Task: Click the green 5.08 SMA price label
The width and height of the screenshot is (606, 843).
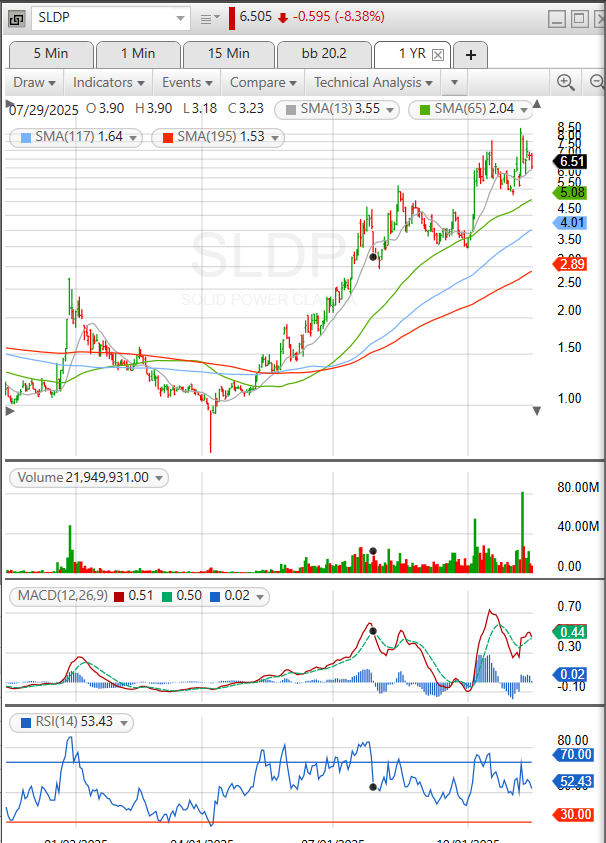Action: tap(571, 192)
